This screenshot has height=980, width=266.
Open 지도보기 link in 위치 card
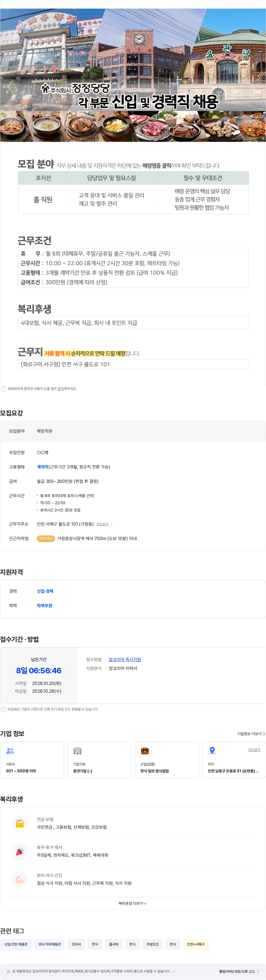254,750
